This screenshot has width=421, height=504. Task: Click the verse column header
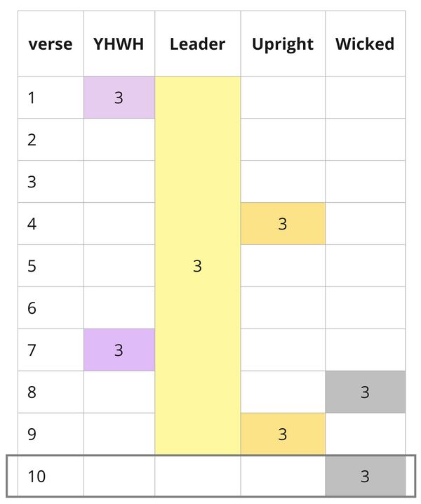pos(51,44)
